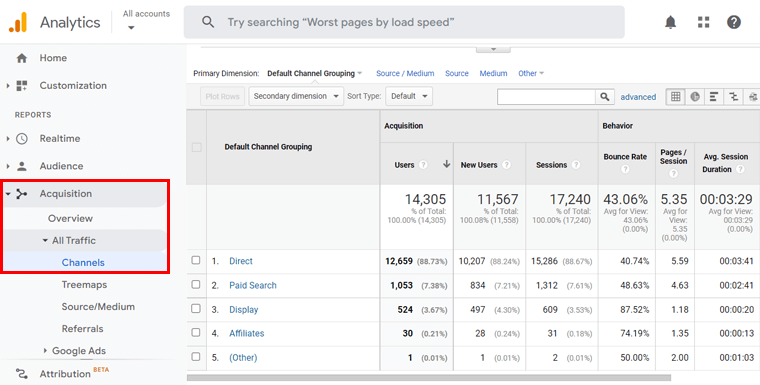760x385 pixels.
Task: Focus the table filter search box
Action: coord(546,96)
